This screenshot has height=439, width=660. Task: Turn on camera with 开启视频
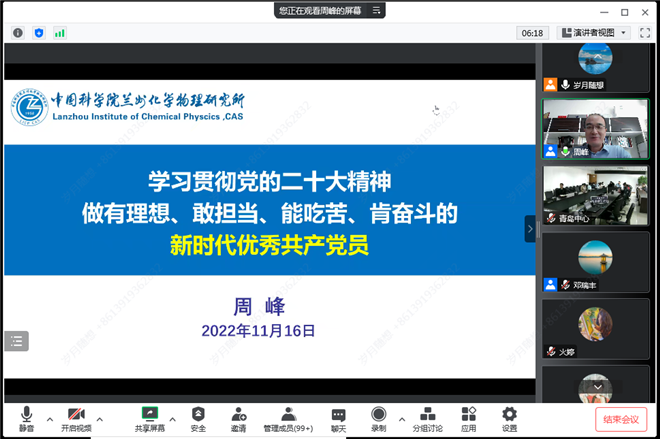[x=75, y=419]
